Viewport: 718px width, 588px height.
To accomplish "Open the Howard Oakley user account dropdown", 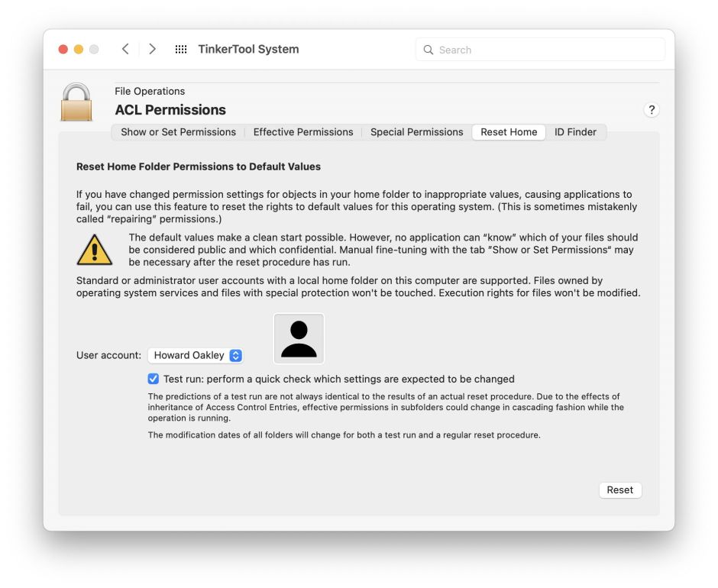I will pos(195,355).
